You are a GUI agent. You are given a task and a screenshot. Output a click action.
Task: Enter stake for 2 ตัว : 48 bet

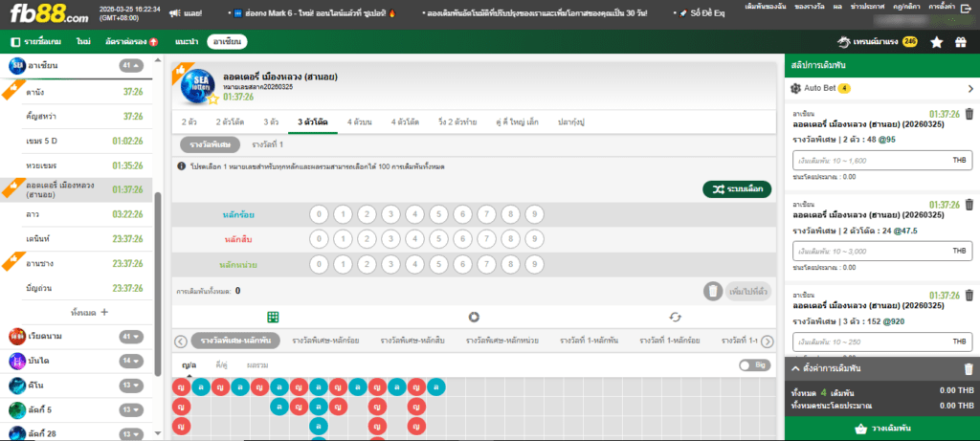click(881, 161)
